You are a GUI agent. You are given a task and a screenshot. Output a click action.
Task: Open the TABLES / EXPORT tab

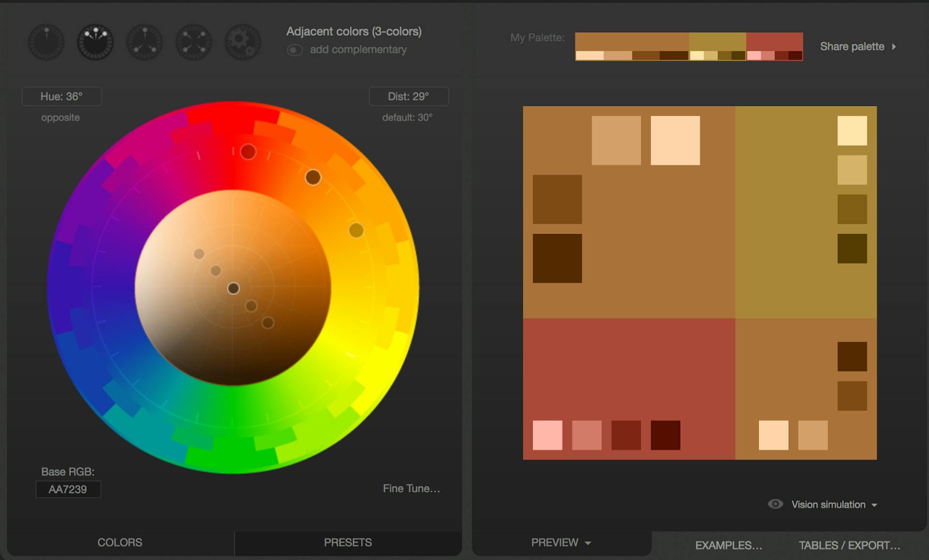[850, 545]
